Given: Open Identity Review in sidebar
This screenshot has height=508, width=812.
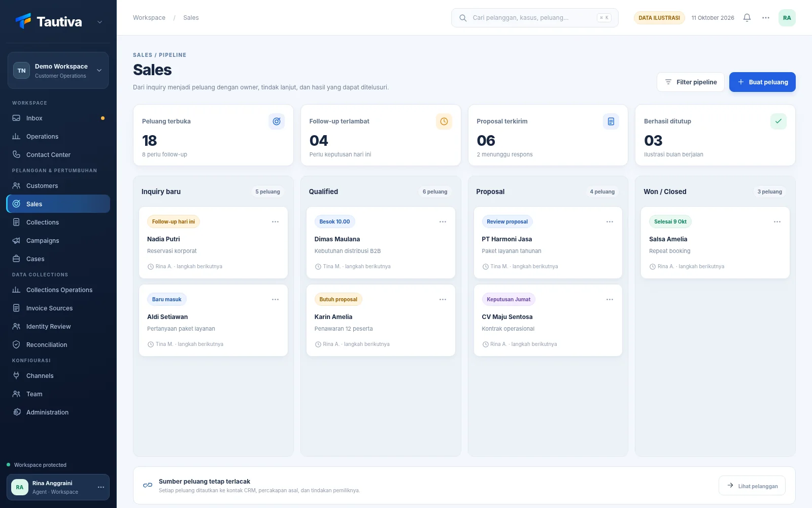Looking at the screenshot, I should tap(58, 327).
